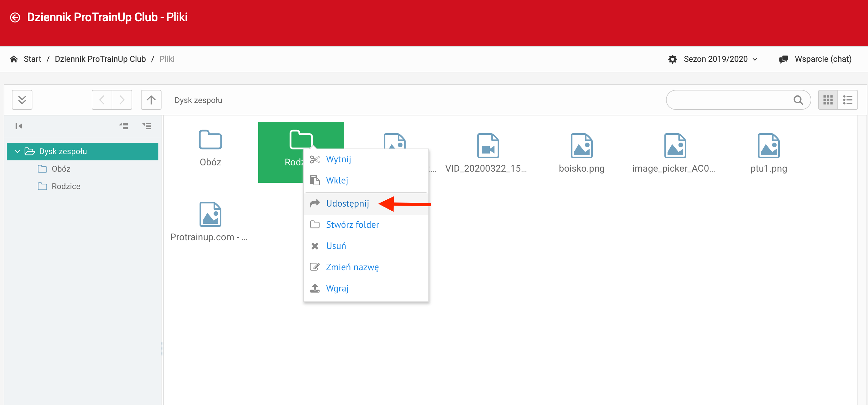Go to Start in the breadcrumb
The width and height of the screenshot is (868, 405).
tap(32, 59)
